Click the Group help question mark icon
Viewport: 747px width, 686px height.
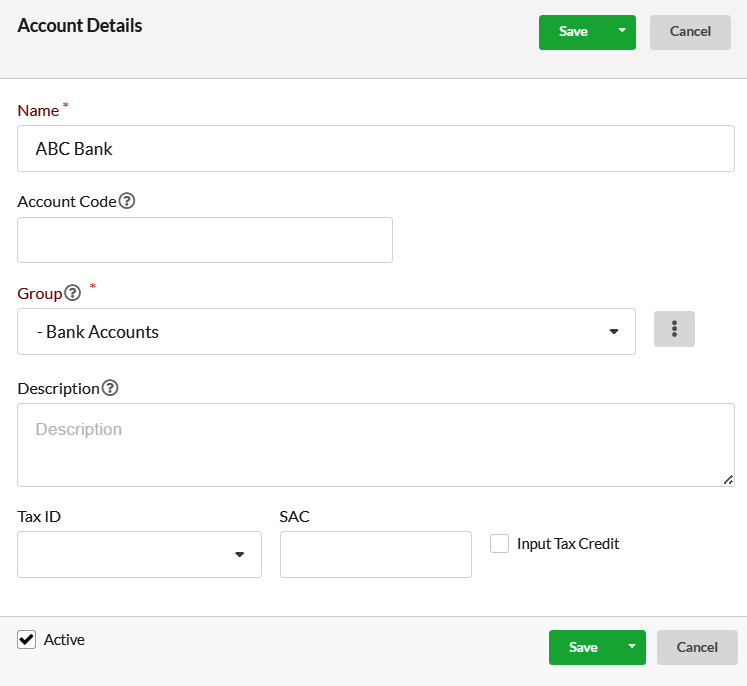pos(72,293)
